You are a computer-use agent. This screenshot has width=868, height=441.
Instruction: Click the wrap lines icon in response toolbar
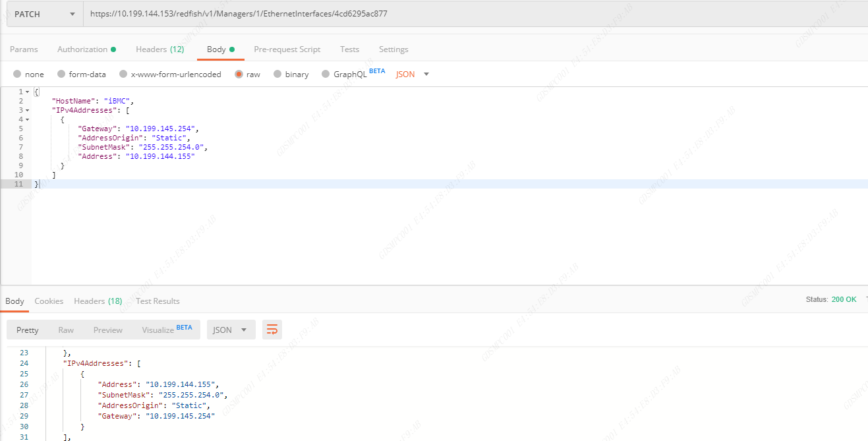pyautogui.click(x=272, y=330)
